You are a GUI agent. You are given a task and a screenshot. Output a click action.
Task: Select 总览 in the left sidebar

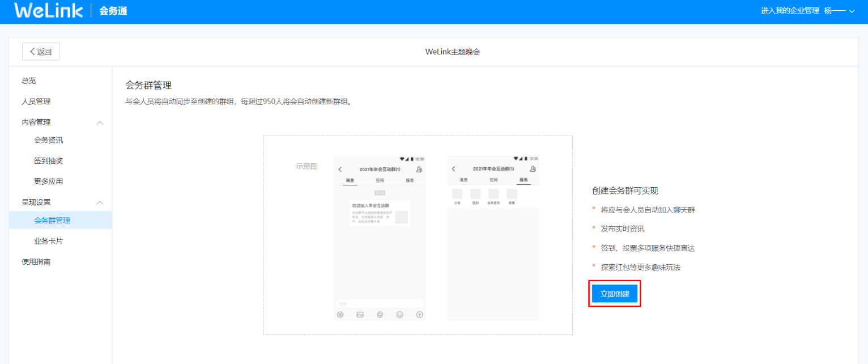tap(28, 80)
